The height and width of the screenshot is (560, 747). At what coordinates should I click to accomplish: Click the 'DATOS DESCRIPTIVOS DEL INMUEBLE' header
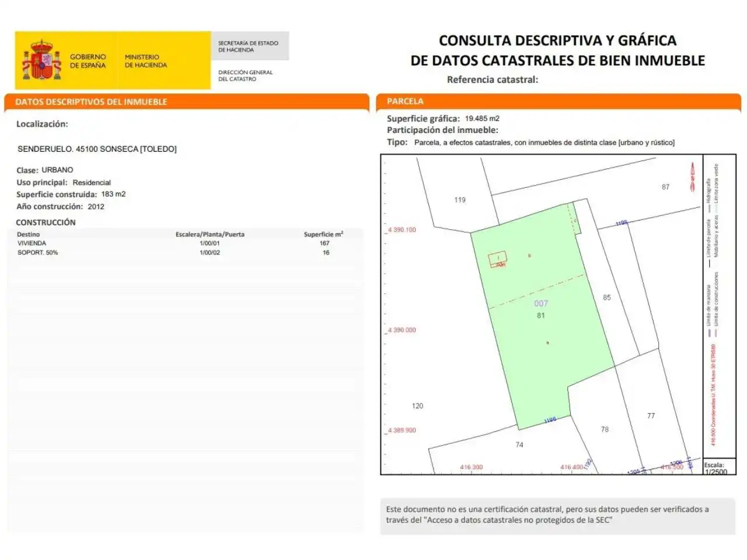click(91, 102)
